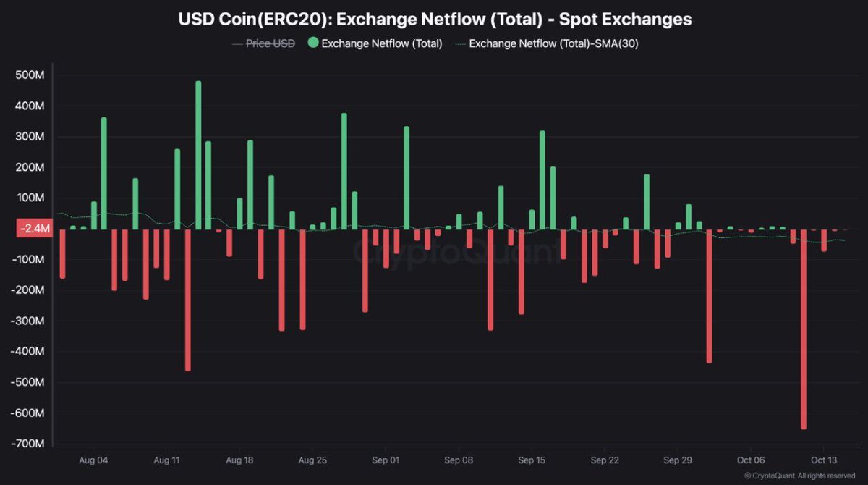868x485 pixels.
Task: Toggle the struck-through Price USD legend entry
Action: [x=271, y=43]
